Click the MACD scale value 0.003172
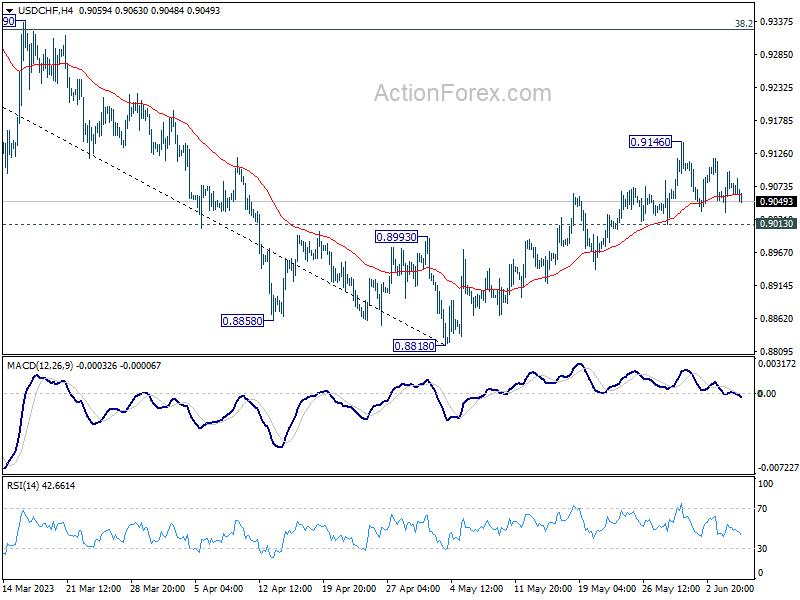The image size is (800, 600). 777,364
